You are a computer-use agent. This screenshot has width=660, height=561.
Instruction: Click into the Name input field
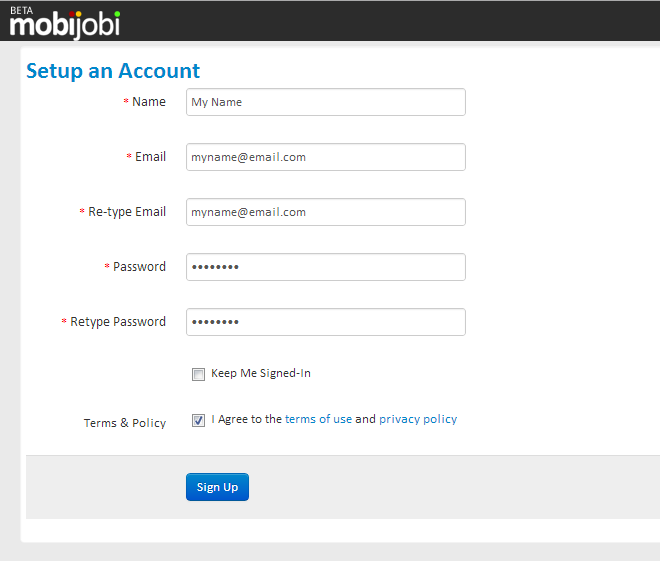click(x=325, y=102)
